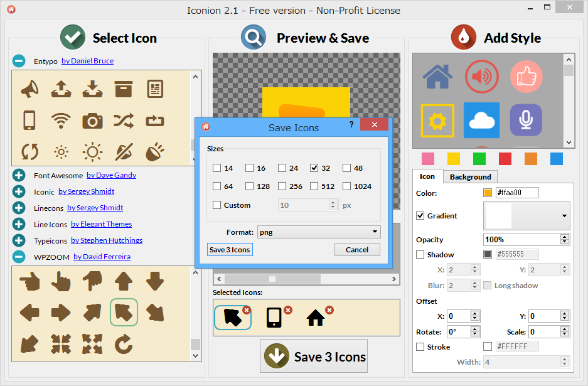Enable the Stroke checkbox

click(x=420, y=347)
